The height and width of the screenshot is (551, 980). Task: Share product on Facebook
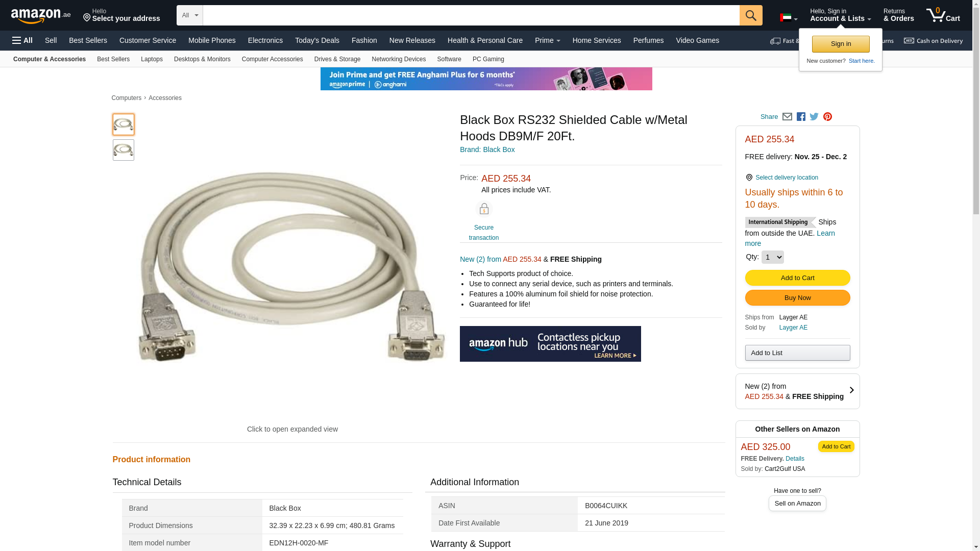click(801, 117)
